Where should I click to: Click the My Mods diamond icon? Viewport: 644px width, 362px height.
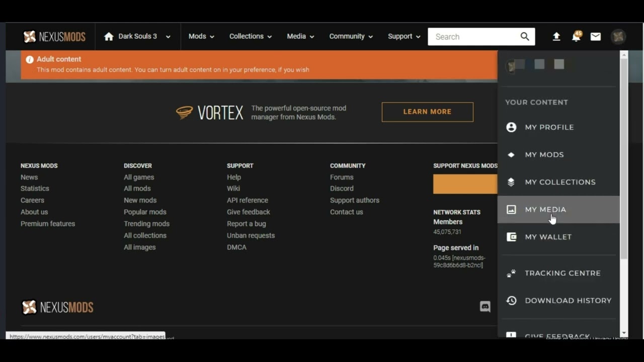click(511, 155)
